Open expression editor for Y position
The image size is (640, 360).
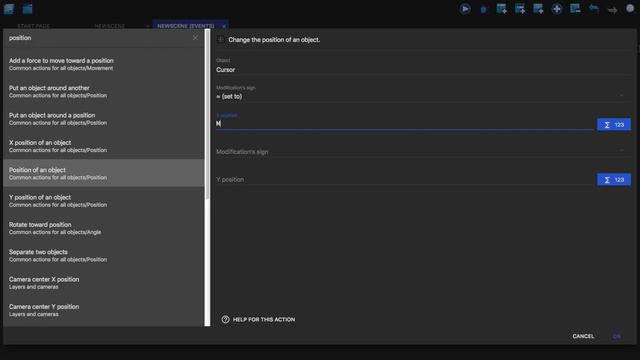[614, 180]
